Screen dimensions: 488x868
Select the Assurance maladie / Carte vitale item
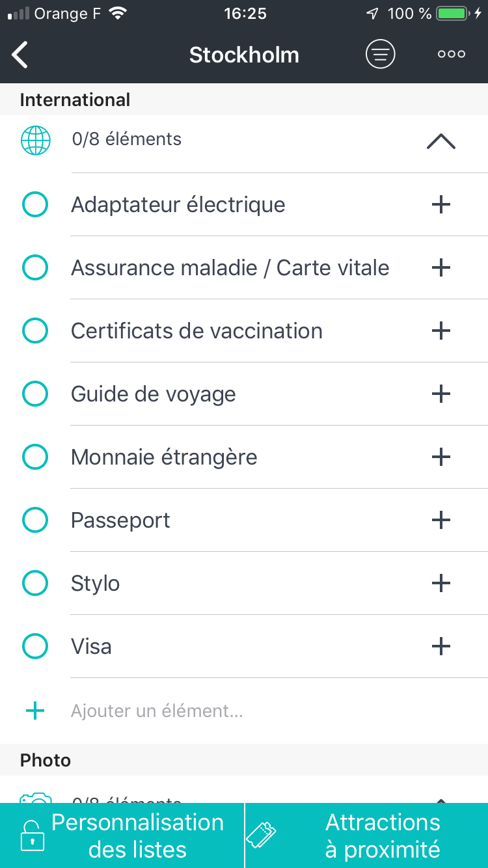pos(230,268)
